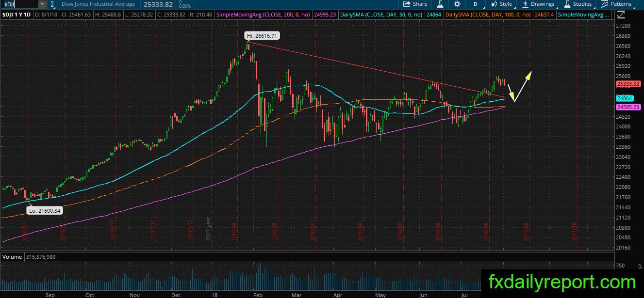This screenshot has width=644, height=298.
Task: Open the symbol selector dropdown arrow
Action: [42, 4]
